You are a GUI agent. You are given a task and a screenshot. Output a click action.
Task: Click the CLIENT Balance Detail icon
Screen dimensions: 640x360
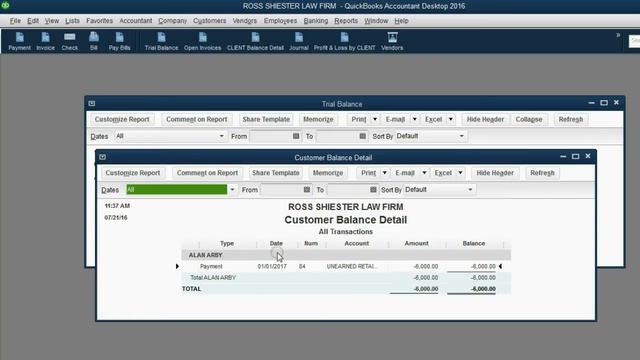(255, 41)
